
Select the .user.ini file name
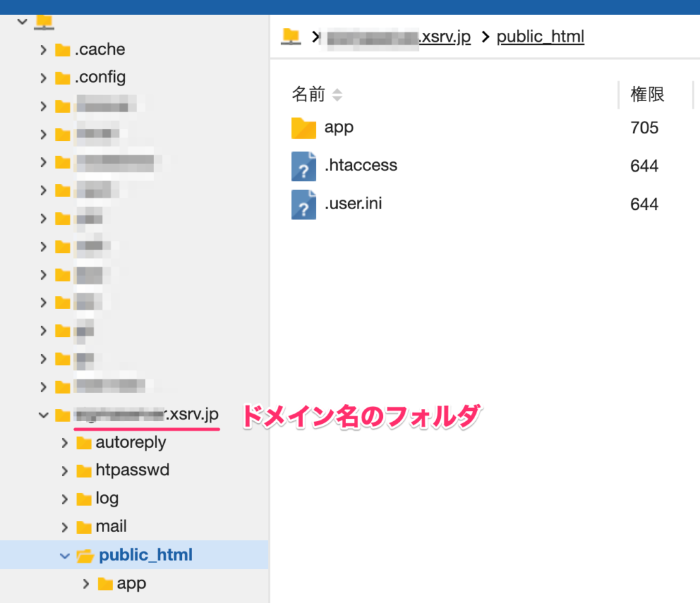point(353,204)
